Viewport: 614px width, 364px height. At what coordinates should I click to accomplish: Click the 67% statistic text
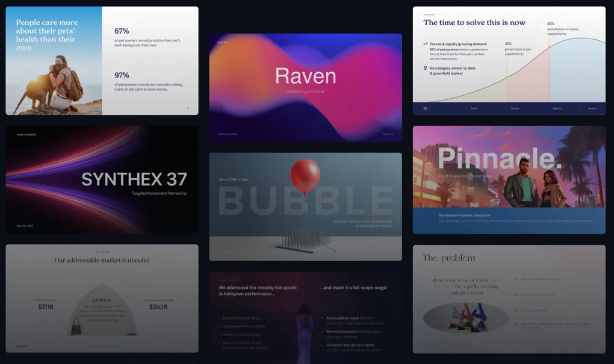pyautogui.click(x=122, y=31)
